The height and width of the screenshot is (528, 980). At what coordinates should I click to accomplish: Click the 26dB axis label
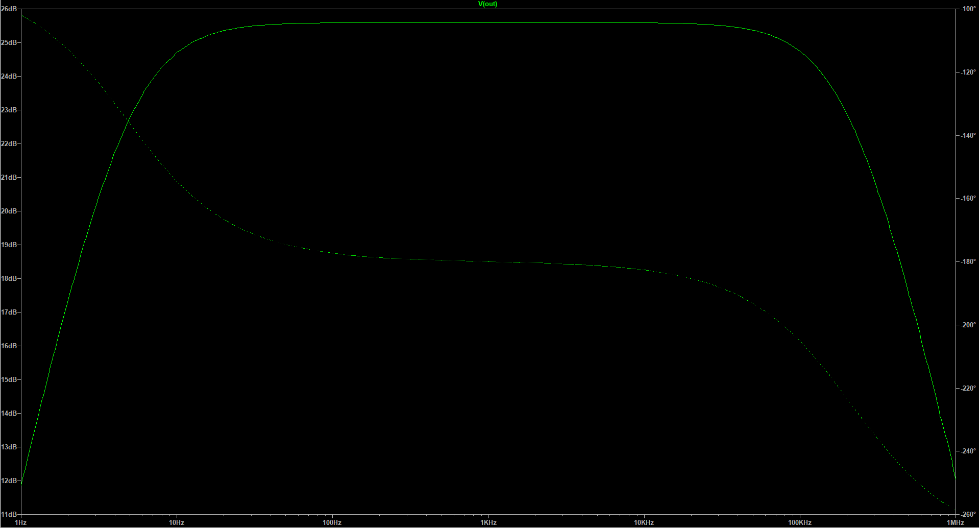(x=9, y=9)
